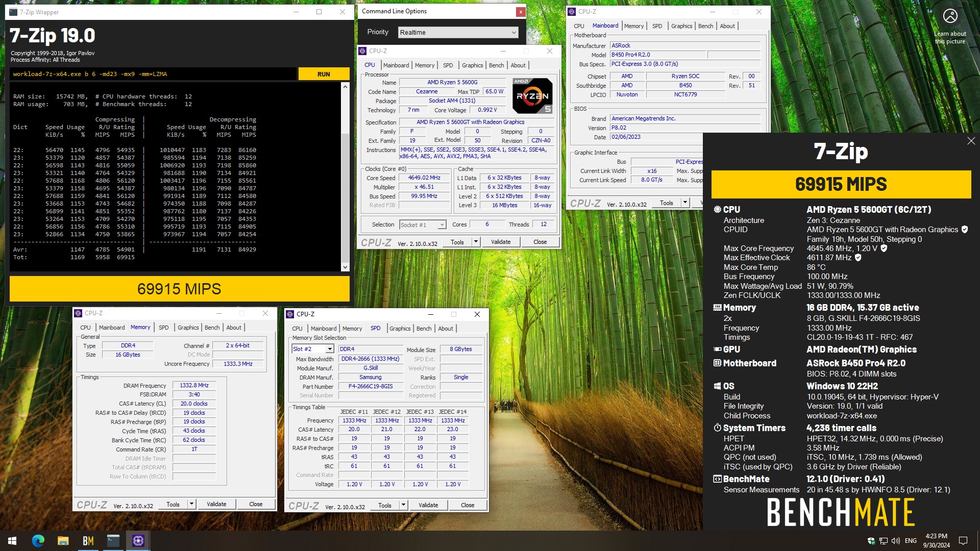Open the Windows Start menu

pyautogui.click(x=12, y=541)
